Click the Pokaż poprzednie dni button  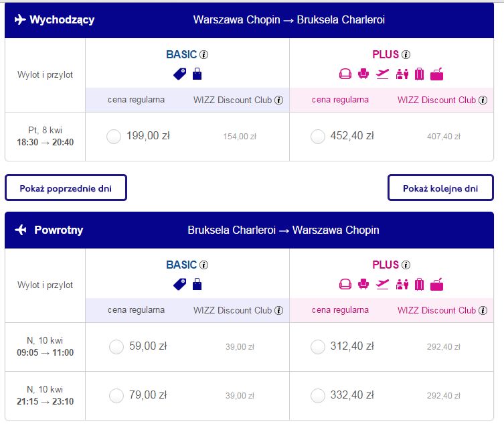[66, 188]
